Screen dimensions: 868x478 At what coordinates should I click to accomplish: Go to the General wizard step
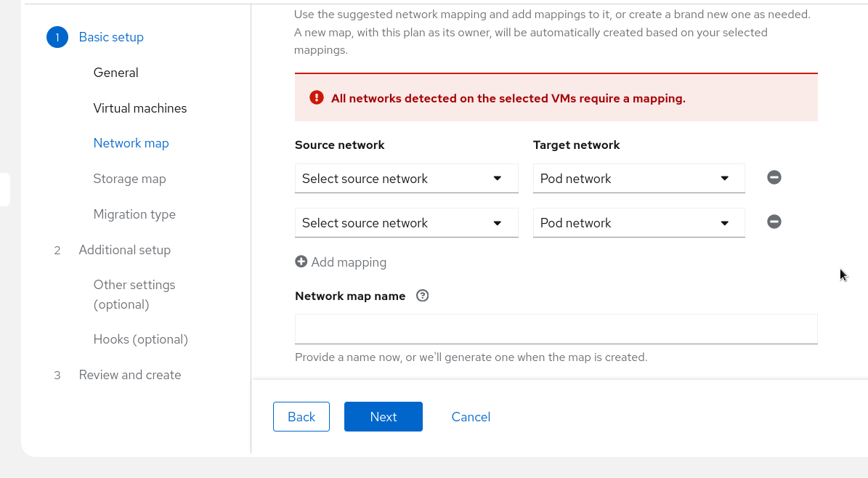tap(115, 73)
